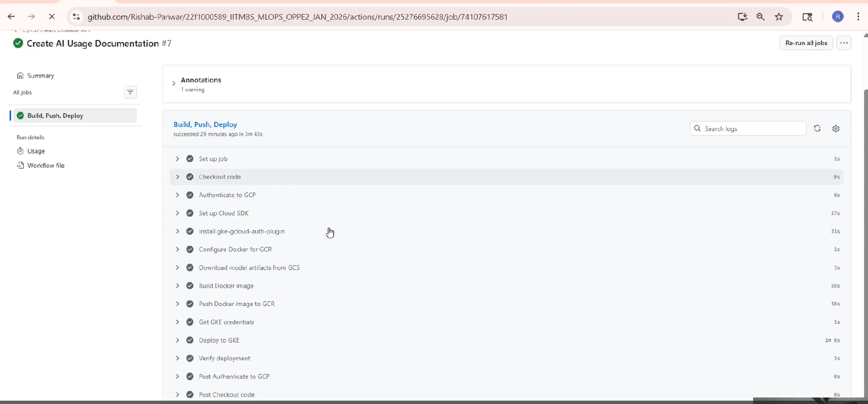Click Get GKE credentials success checkmark
This screenshot has height=404, width=868.
pos(190,322)
